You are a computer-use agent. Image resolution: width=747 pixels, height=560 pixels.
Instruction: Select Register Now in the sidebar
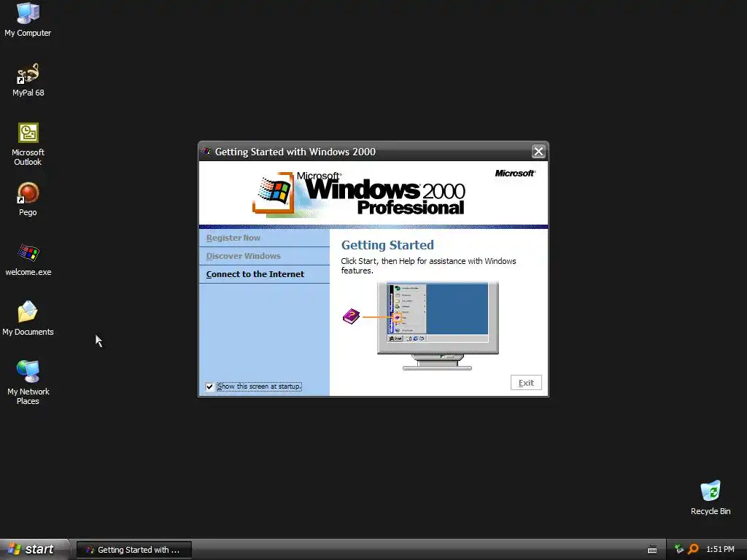pyautogui.click(x=264, y=238)
